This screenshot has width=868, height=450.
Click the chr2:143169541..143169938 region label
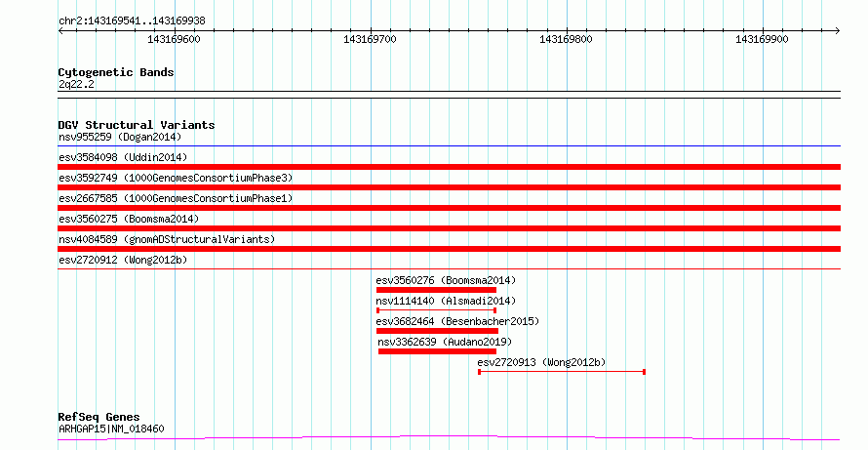132,20
